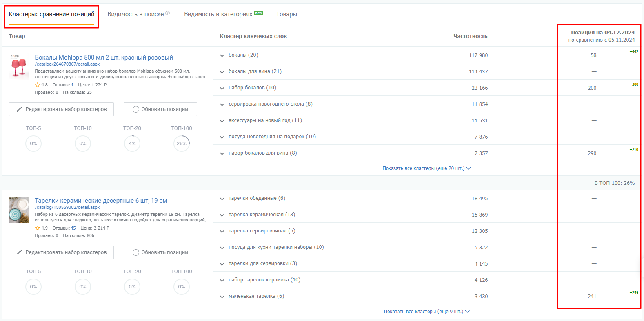
Task: Expand "тарелки для сервировки (3)" cluster
Action: (222, 264)
